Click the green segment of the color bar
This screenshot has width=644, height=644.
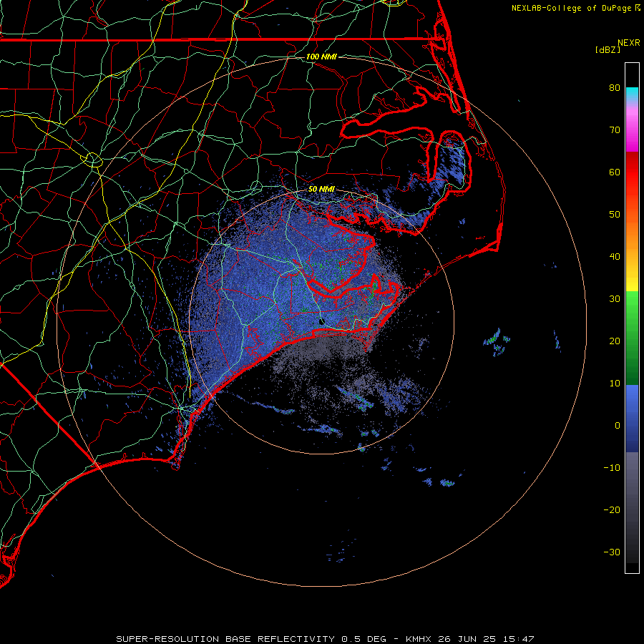632,338
